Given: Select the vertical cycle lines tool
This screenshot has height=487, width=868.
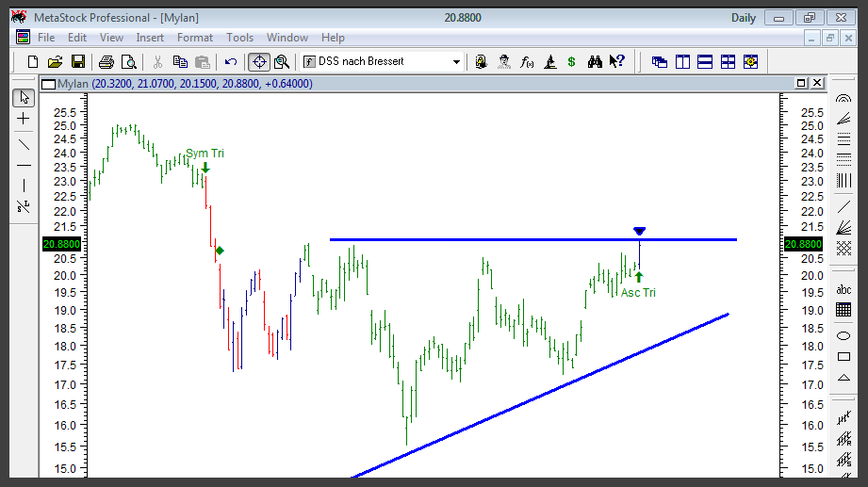Looking at the screenshot, I should point(843,180).
